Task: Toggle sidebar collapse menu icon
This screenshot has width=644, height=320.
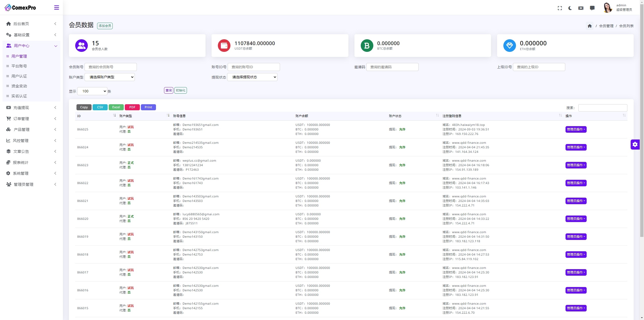Action: [57, 7]
